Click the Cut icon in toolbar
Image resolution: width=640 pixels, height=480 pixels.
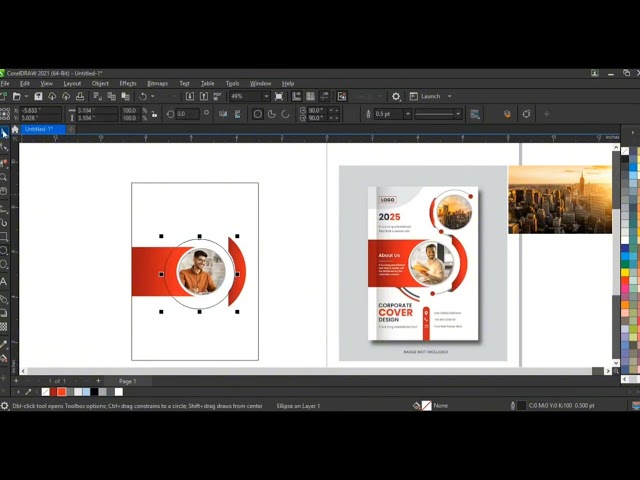(x=97, y=96)
